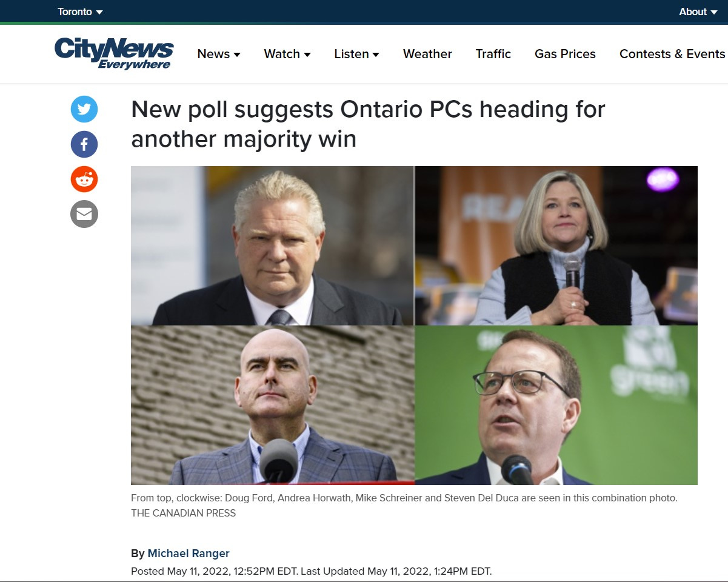Expand the Listen menu
This screenshot has width=728, height=582.
coord(357,54)
